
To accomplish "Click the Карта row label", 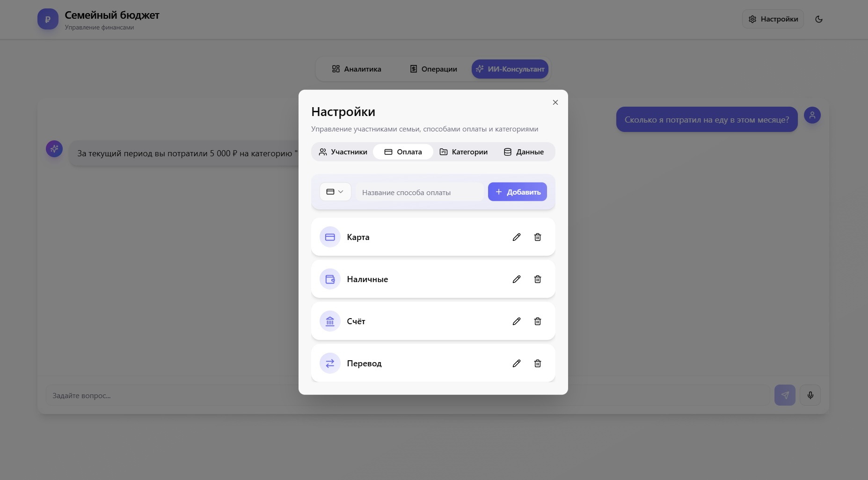I will tap(358, 237).
